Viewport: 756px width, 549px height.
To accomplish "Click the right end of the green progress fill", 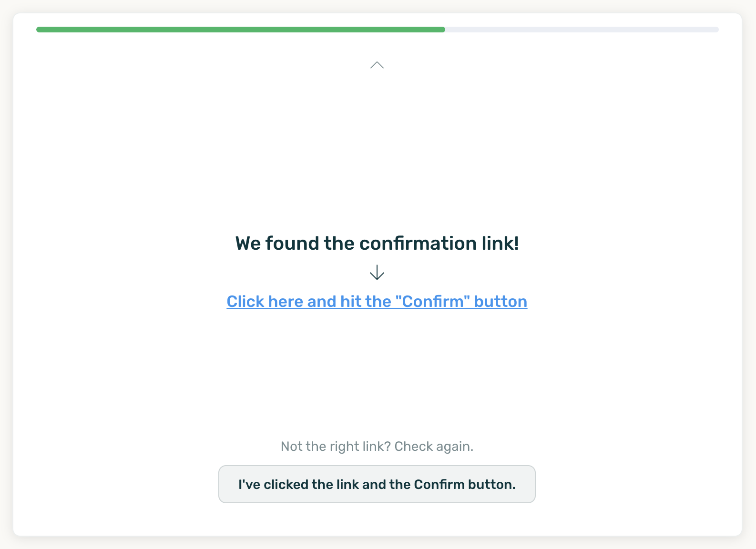I will tap(441, 30).
